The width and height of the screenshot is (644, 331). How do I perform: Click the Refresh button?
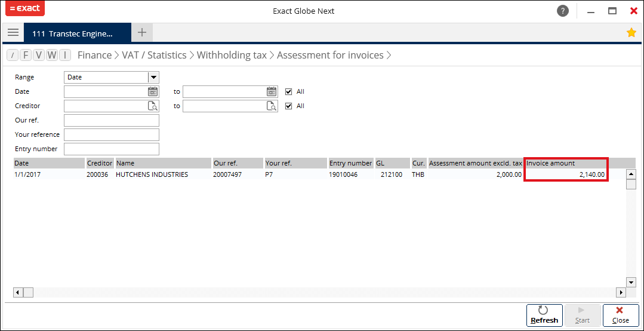click(x=544, y=315)
